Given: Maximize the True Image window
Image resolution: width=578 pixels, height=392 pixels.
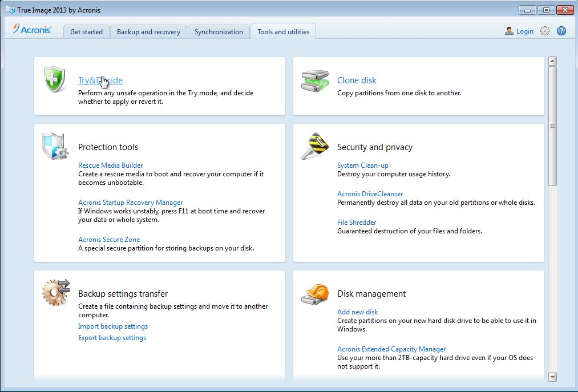Looking at the screenshot, I should pos(546,10).
